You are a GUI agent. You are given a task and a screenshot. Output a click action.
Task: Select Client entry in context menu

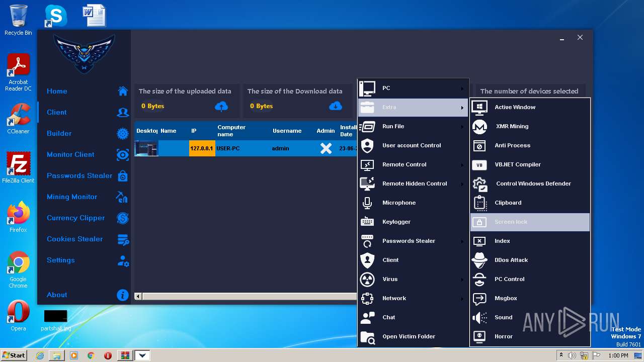pyautogui.click(x=413, y=260)
